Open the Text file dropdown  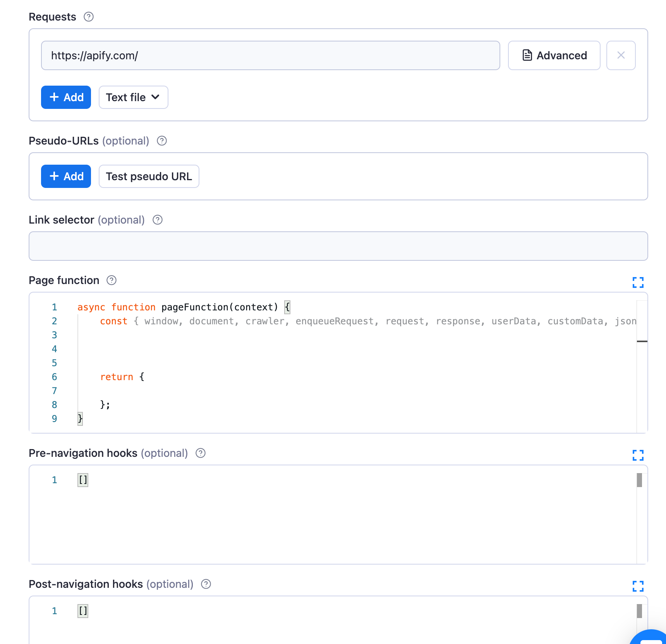click(x=133, y=97)
